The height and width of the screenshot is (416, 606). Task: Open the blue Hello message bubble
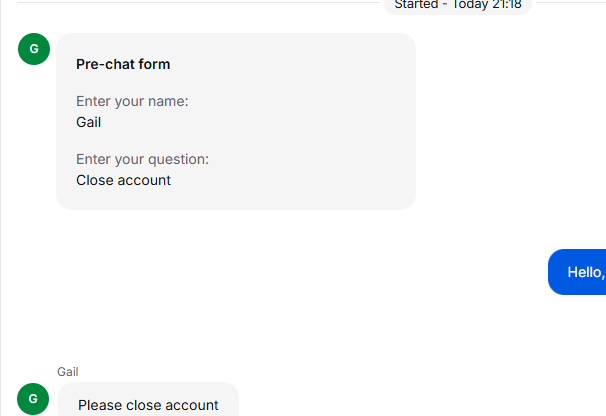point(577,272)
